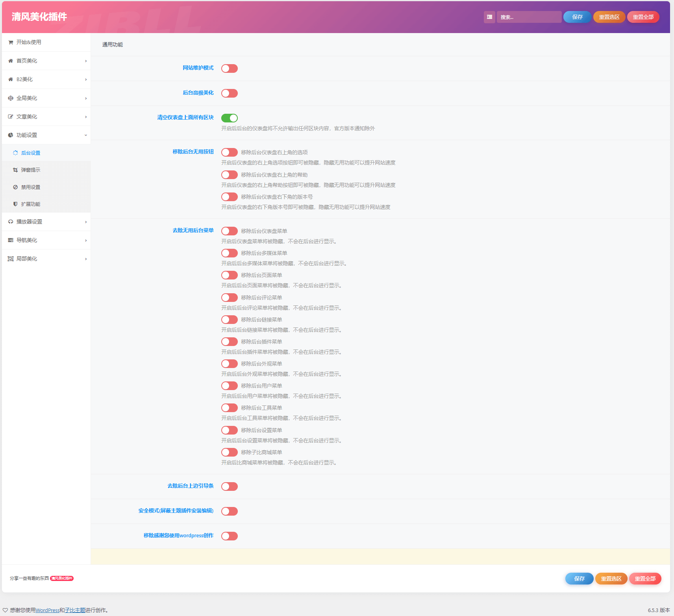674x616 pixels.
Task: Enable 移除后台设置菜单 switch
Action: click(x=230, y=430)
